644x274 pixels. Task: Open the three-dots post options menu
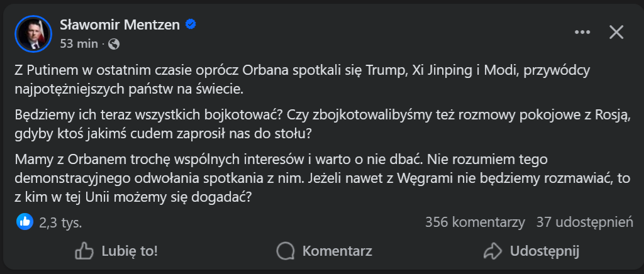pos(583,32)
